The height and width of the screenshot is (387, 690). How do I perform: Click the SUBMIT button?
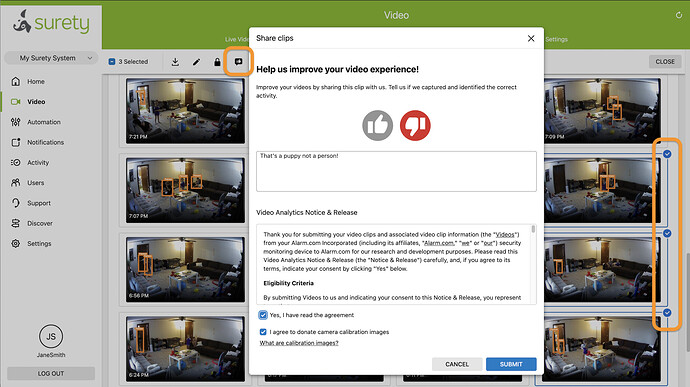tap(511, 364)
